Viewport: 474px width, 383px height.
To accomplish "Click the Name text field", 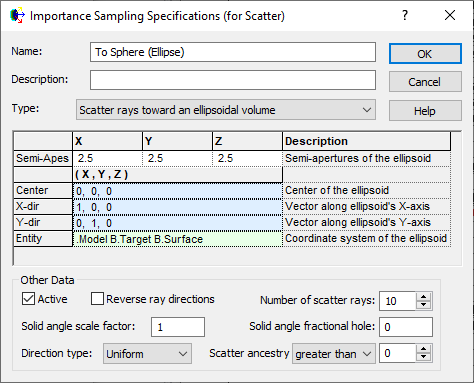I will (233, 52).
